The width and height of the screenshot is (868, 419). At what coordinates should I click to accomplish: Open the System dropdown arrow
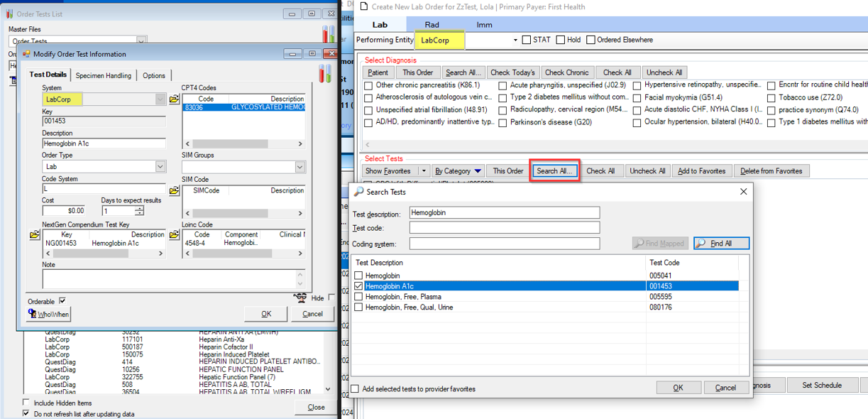pos(160,99)
